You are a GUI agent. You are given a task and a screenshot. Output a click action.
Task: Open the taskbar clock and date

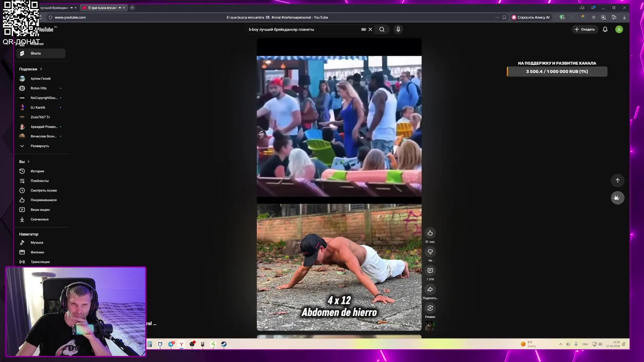tap(613, 344)
